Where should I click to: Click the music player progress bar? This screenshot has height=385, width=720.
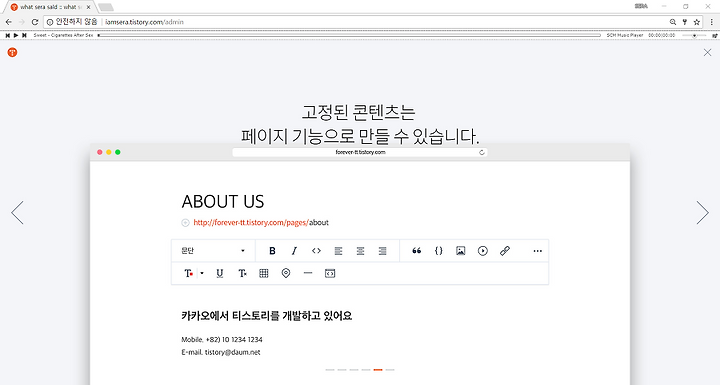[349, 35]
